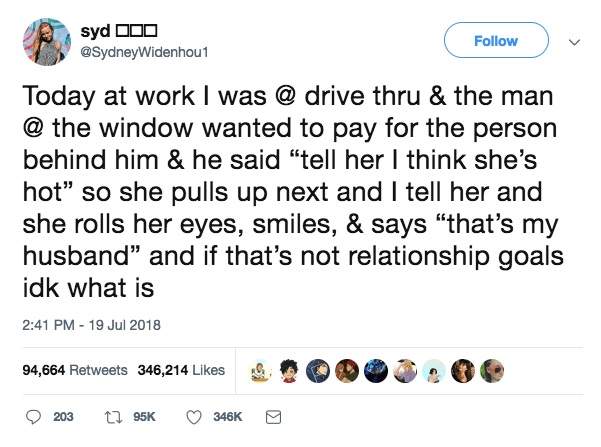Expand the tweet options chevron
This screenshot has width=601, height=447.
(572, 42)
